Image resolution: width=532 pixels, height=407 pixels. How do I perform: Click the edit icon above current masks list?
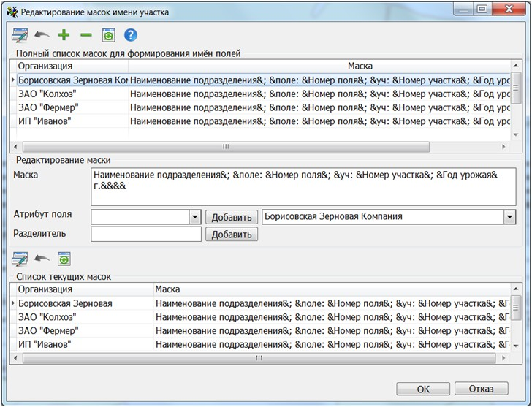coord(20,259)
